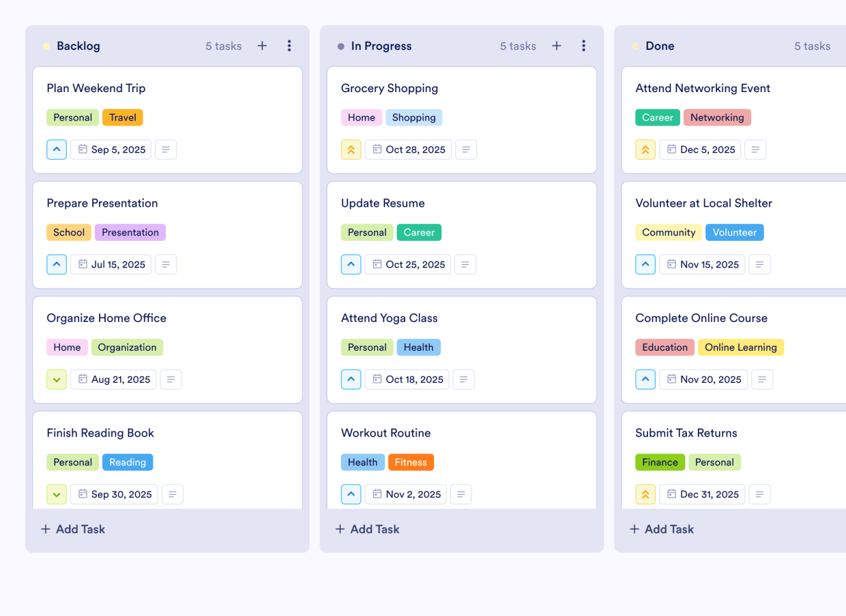This screenshot has width=846, height=616.
Task: Add a new task in the Done column
Action: tap(661, 529)
